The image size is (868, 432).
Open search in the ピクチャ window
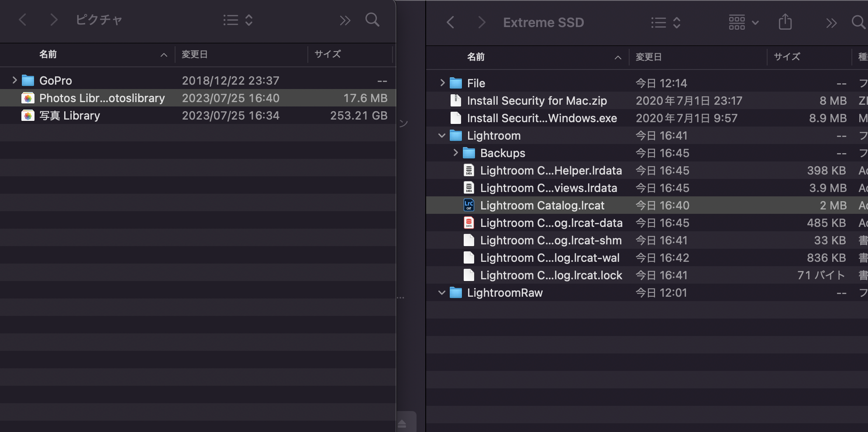372,20
